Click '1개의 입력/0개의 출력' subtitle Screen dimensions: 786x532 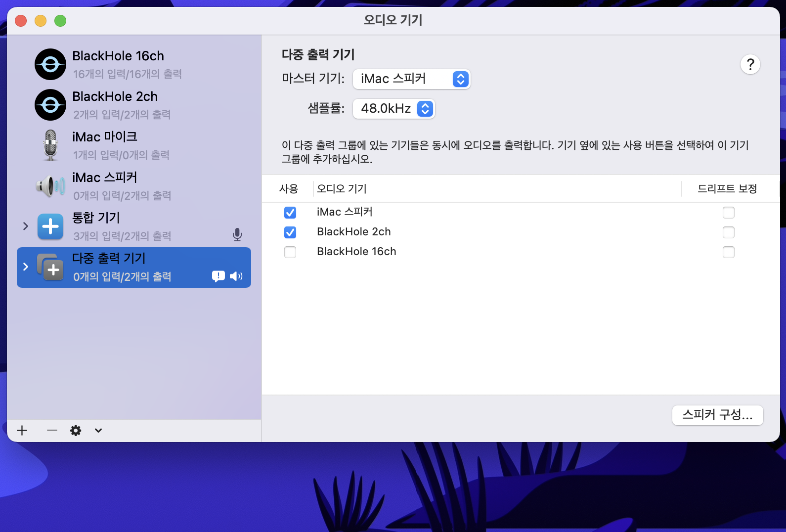122,155
